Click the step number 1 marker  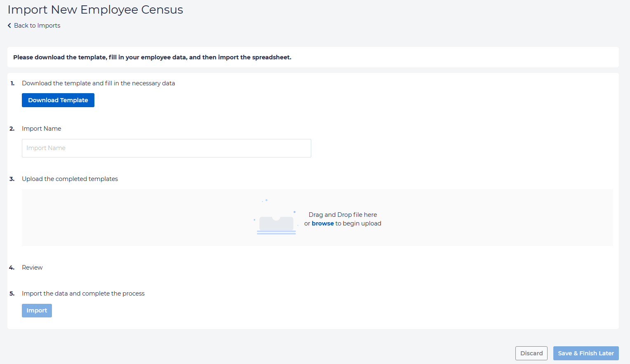click(12, 83)
